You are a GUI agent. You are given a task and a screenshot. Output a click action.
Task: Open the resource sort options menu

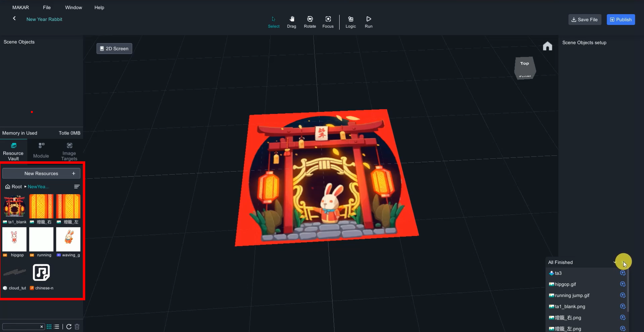point(77,187)
